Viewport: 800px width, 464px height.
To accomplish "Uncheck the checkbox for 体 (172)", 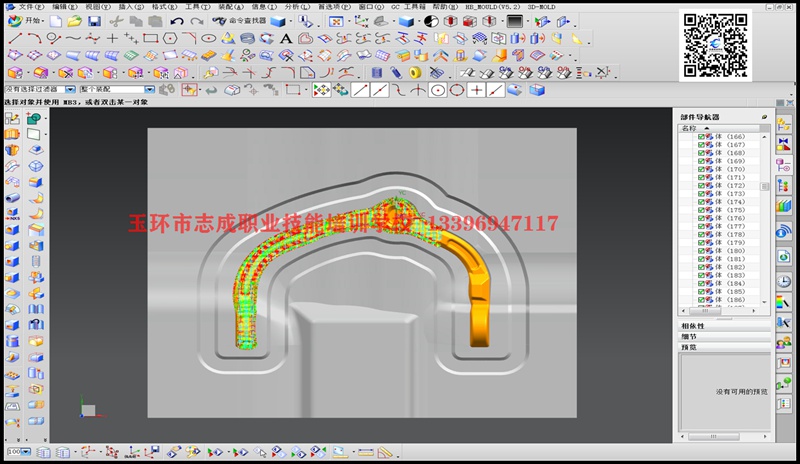I will coord(701,186).
